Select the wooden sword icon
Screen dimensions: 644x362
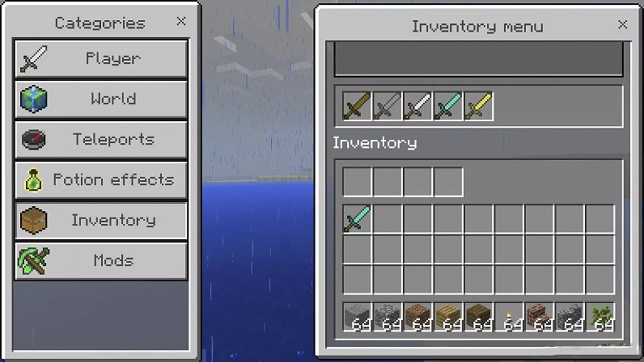[x=357, y=106]
